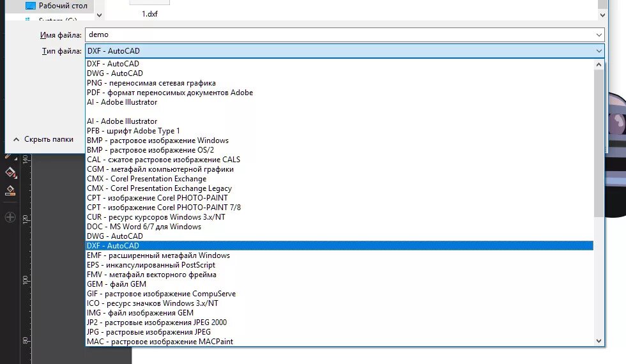Click the Имя файла field containing demo
Viewport: 626px width, 364px height.
tap(344, 34)
